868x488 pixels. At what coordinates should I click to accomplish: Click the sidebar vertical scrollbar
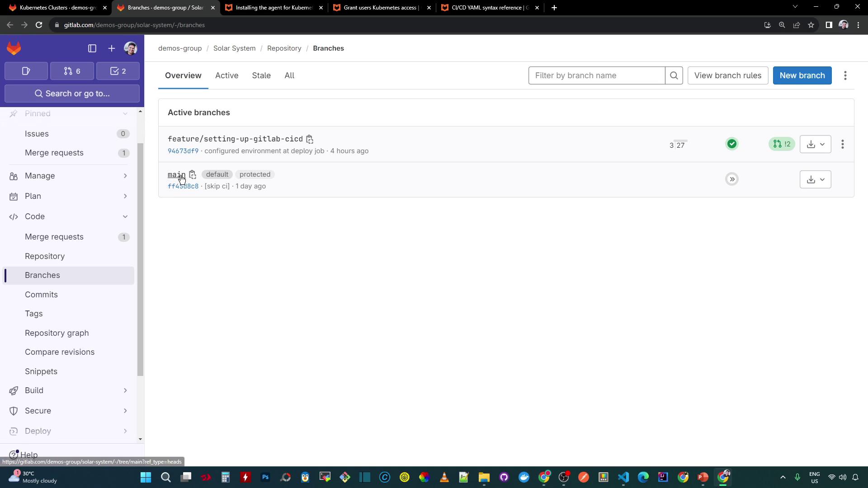(x=140, y=259)
